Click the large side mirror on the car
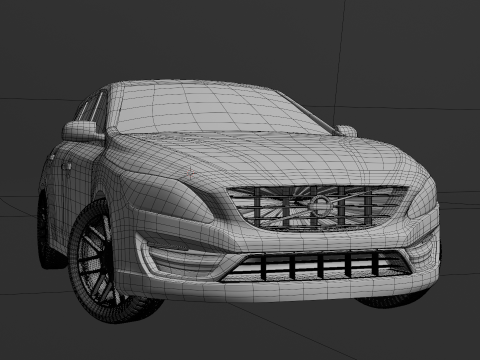The height and width of the screenshot is (360, 480). pyautogui.click(x=83, y=131)
